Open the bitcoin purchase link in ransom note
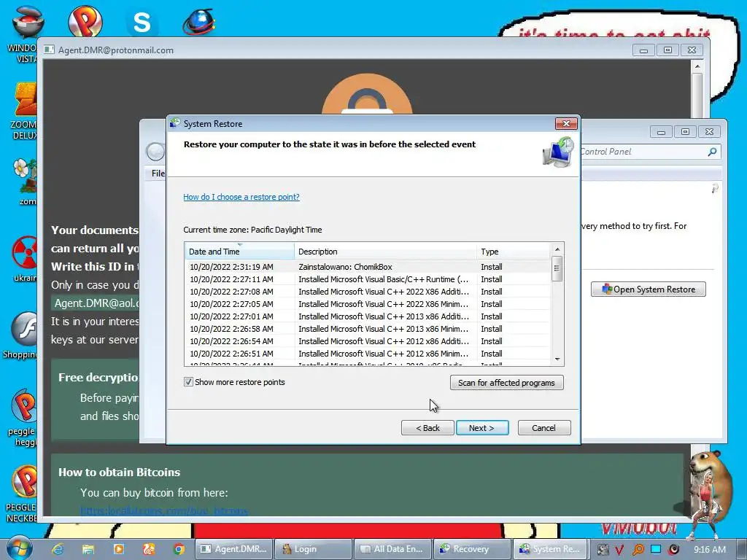The image size is (747, 560). coord(163,511)
